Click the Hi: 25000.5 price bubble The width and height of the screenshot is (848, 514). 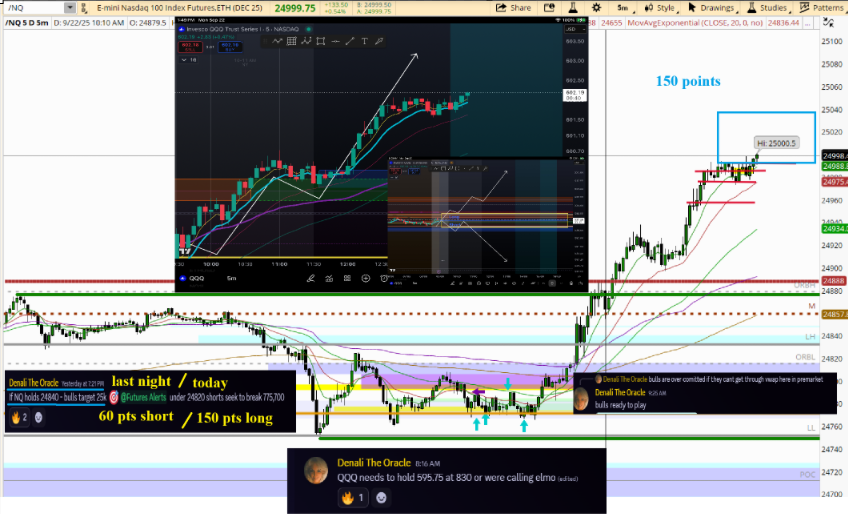[777, 143]
